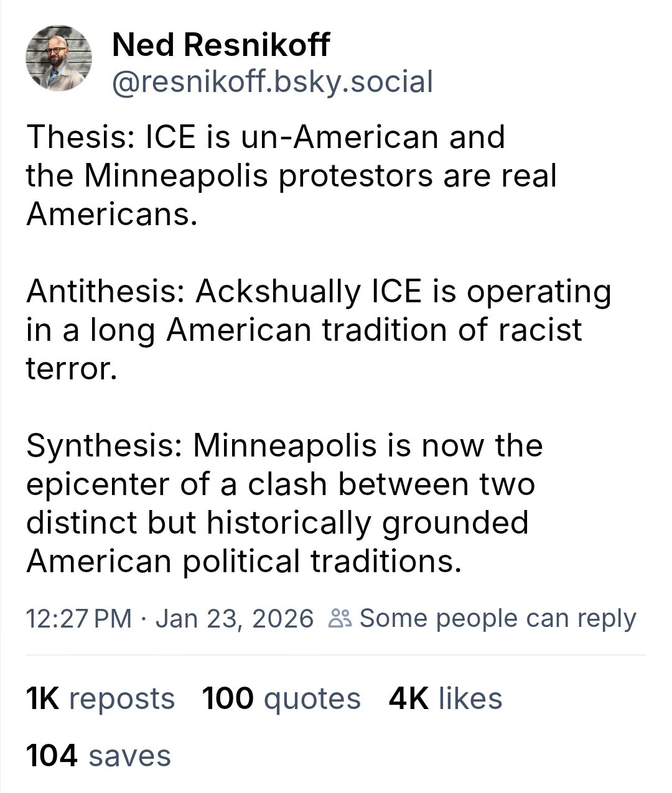
Task: Click the word 'Ackshually' in the post
Action: pyautogui.click(x=278, y=291)
